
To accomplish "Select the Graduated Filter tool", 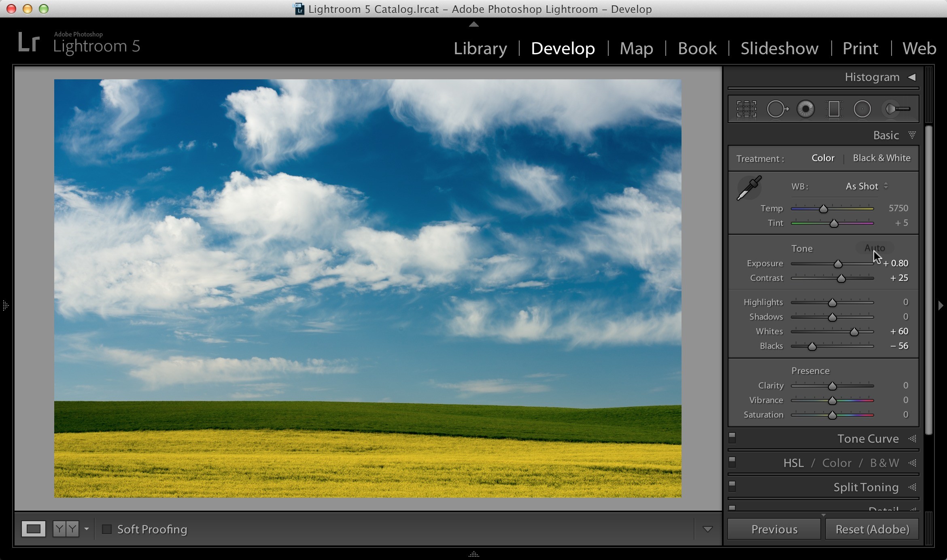I will point(834,109).
